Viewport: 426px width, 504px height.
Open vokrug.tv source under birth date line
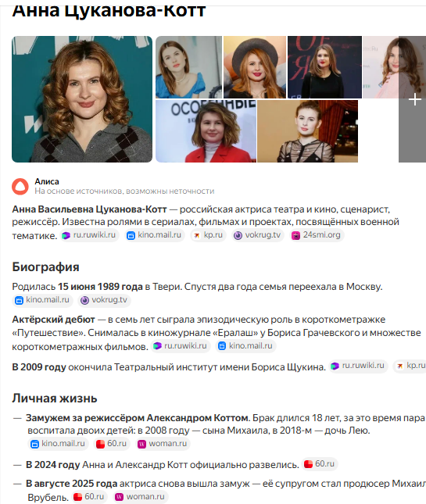[x=104, y=300]
